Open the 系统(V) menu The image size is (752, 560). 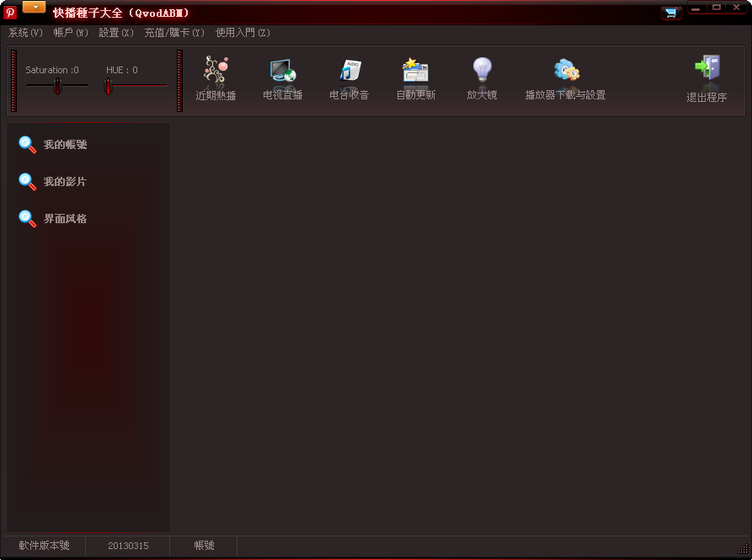point(26,33)
